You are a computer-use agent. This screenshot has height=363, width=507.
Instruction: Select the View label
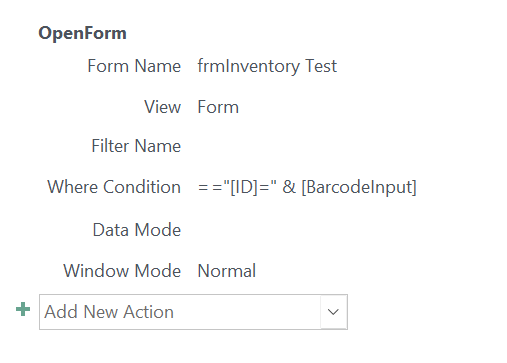(x=162, y=107)
